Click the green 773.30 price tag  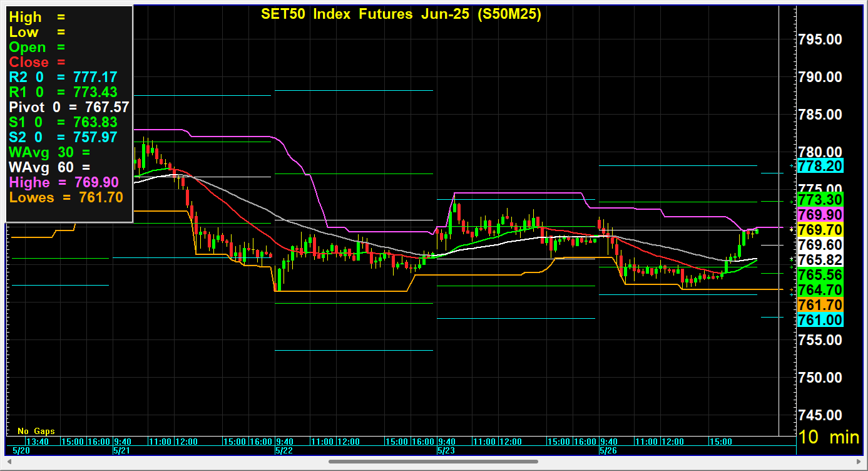pyautogui.click(x=820, y=200)
